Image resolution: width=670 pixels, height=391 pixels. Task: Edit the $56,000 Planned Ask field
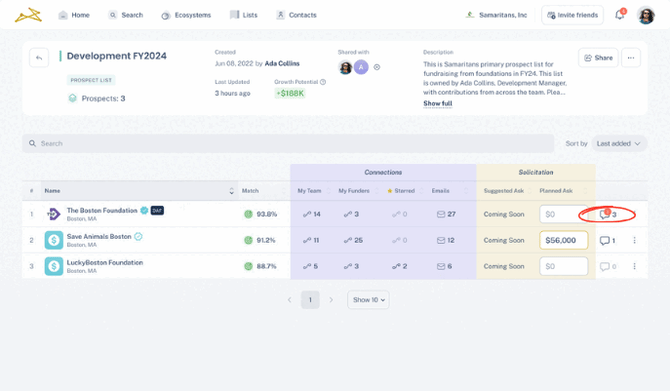(564, 240)
